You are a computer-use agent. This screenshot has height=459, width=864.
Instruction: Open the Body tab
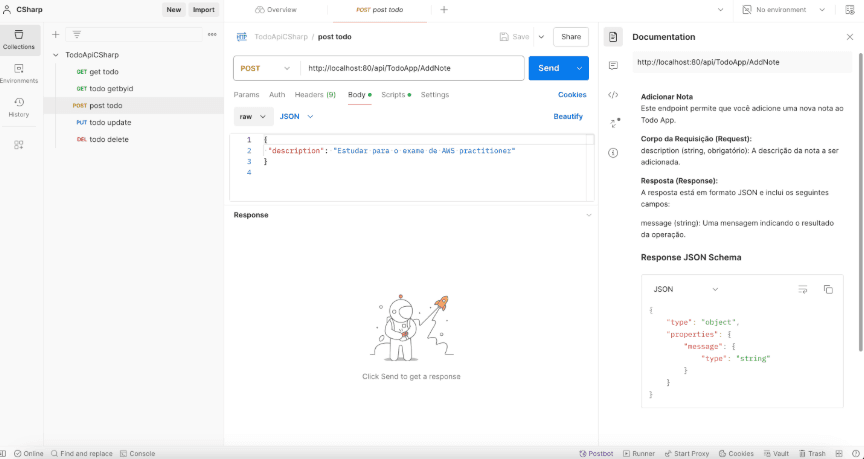point(359,95)
